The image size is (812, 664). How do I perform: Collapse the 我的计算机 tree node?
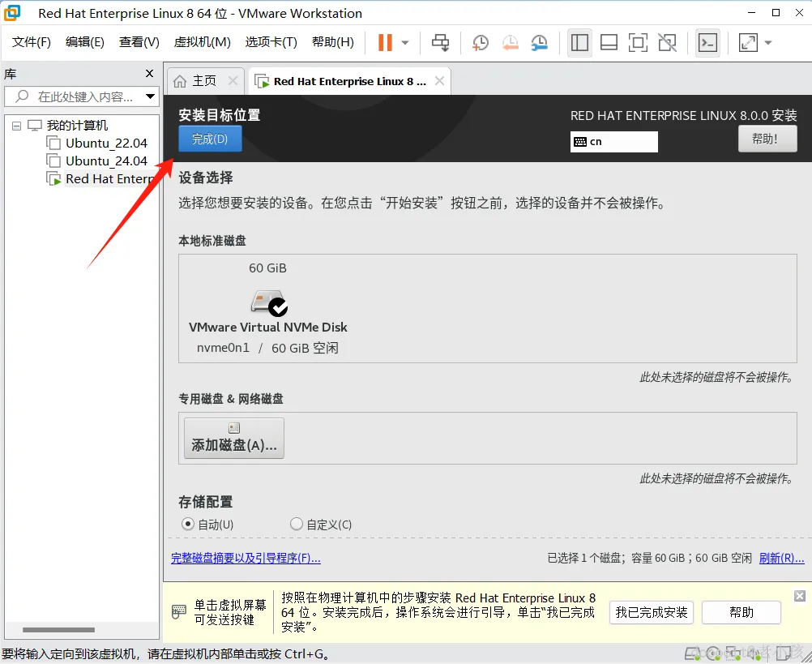pos(16,125)
